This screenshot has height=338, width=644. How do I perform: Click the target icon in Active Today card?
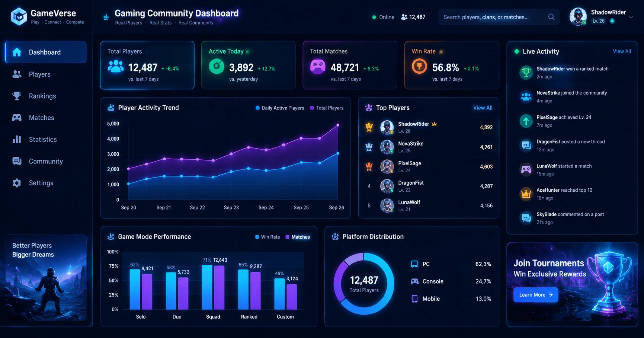point(217,67)
